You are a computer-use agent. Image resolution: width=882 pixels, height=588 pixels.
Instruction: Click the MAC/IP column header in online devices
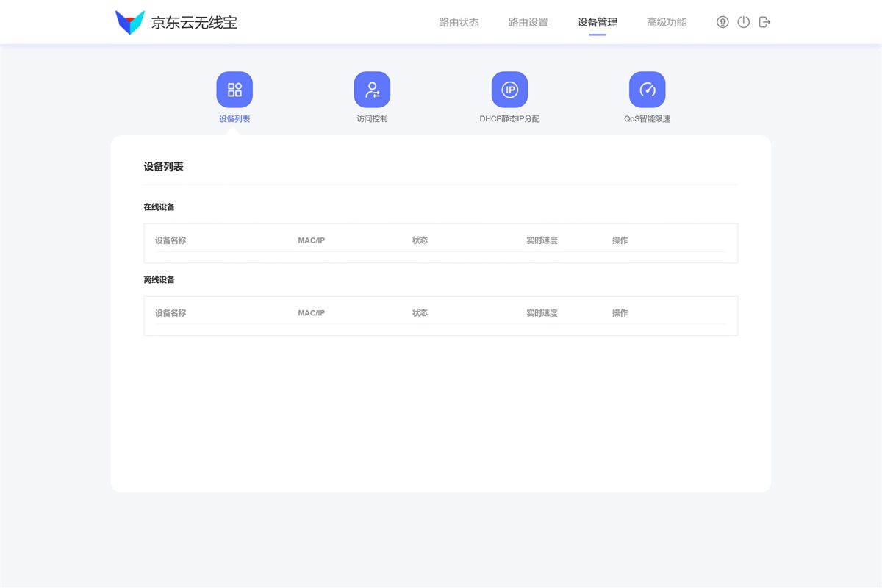[310, 240]
